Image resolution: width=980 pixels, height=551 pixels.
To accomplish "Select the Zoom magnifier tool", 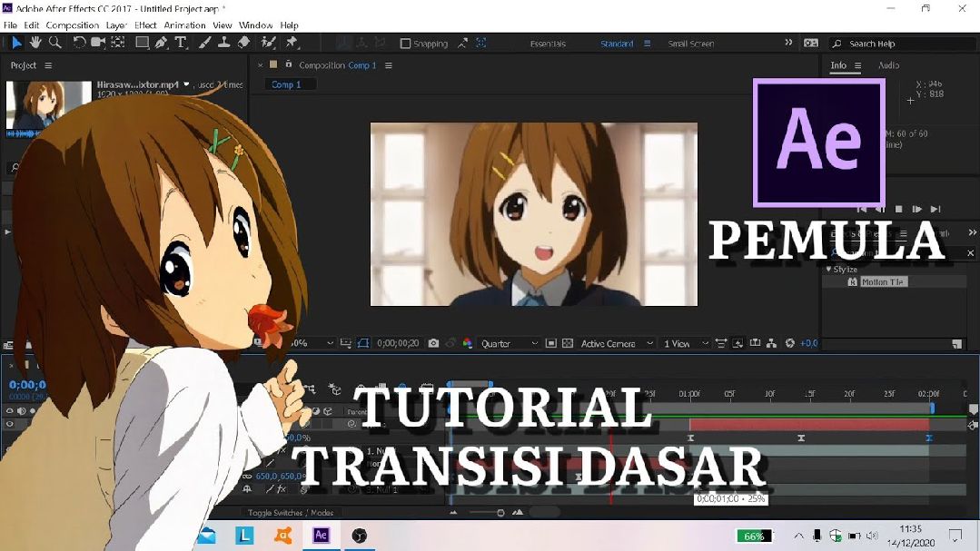I will [55, 43].
